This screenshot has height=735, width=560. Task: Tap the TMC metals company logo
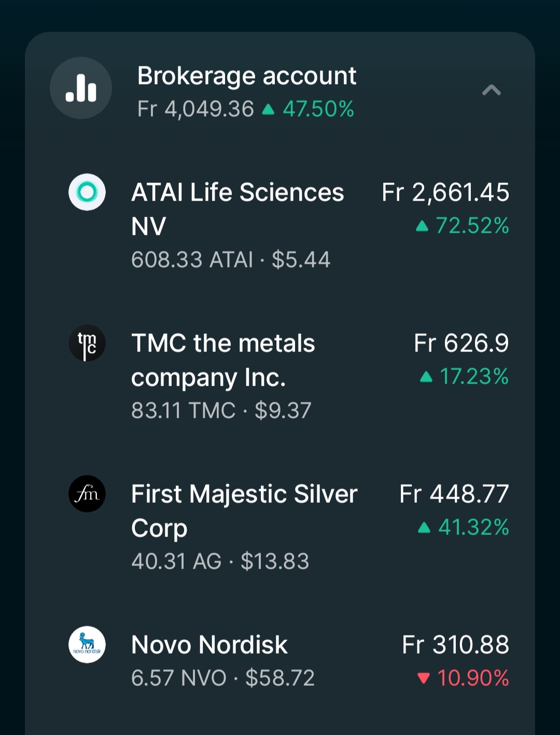(87, 343)
